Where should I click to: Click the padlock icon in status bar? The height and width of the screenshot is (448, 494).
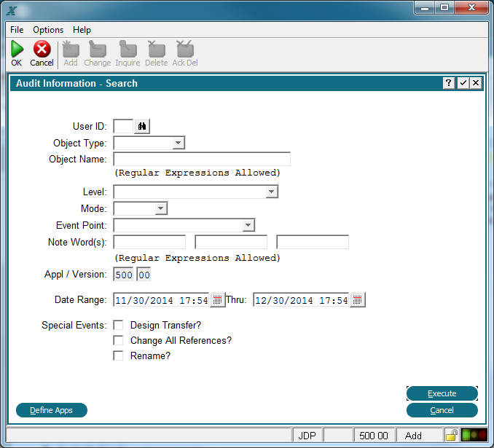pos(452,436)
